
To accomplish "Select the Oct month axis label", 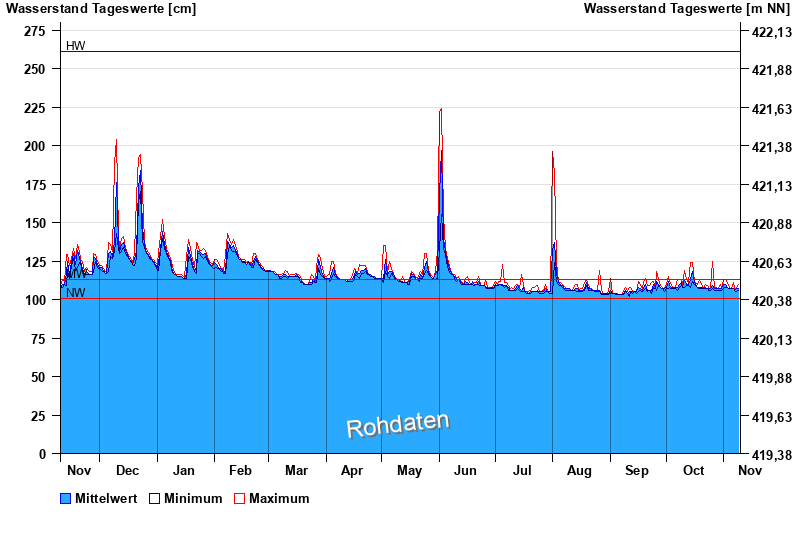I will [x=693, y=470].
